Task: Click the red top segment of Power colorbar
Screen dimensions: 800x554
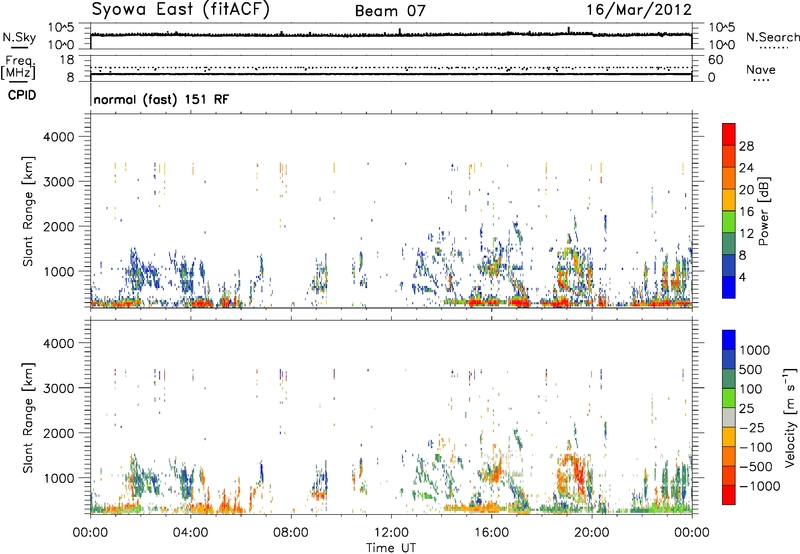Action: click(x=729, y=134)
